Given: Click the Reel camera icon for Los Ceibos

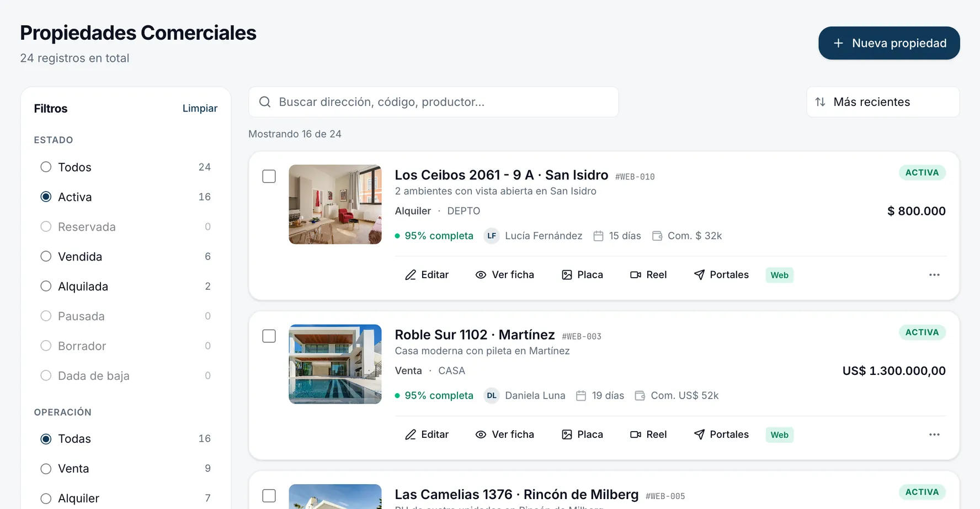Looking at the screenshot, I should pos(636,275).
